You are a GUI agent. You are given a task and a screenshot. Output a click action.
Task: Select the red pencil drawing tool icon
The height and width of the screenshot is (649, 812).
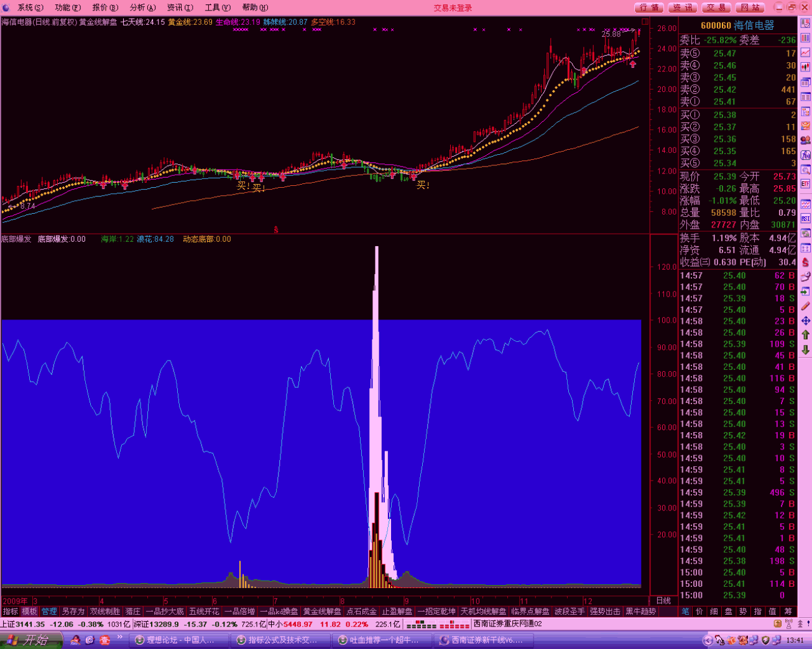coord(805,306)
